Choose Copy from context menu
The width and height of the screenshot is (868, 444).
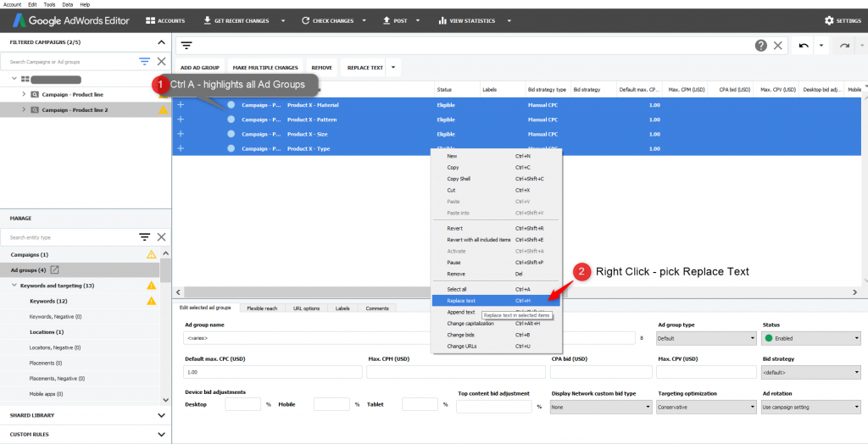[453, 167]
